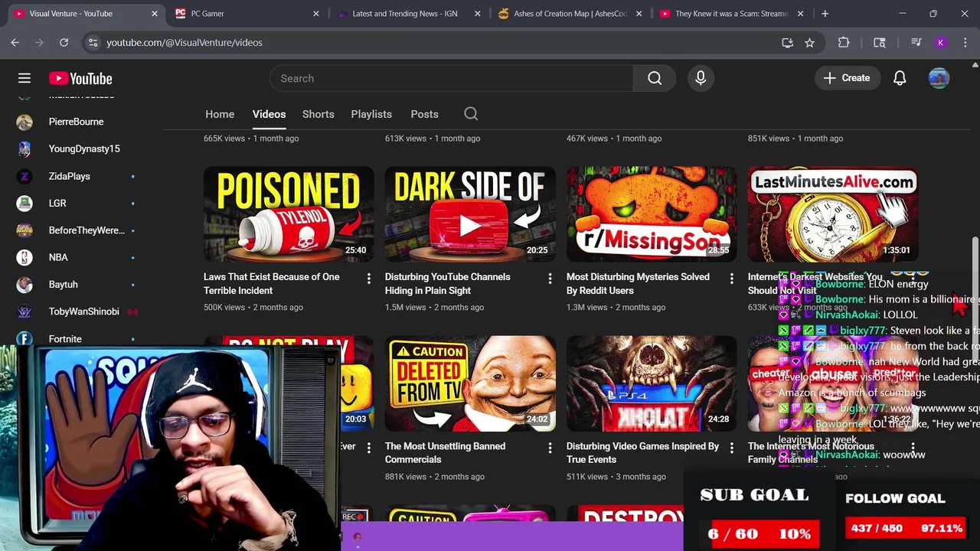980x551 pixels.
Task: Open The Most Unsettling Banned Commercials title
Action: click(x=445, y=453)
